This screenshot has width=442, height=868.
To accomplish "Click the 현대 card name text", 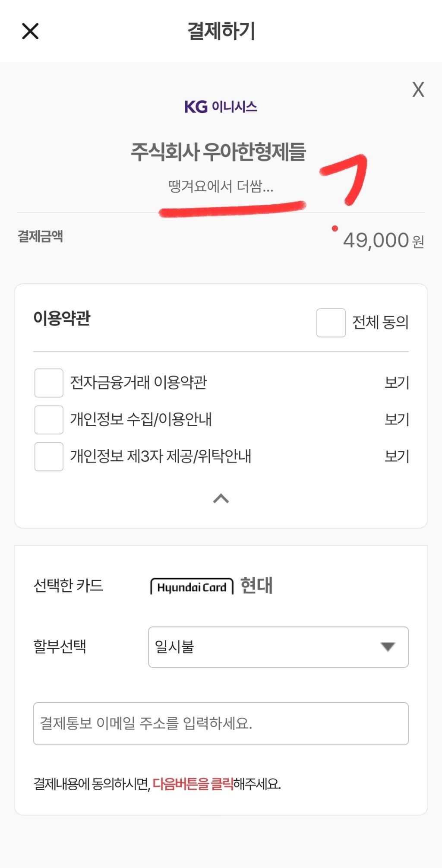I will point(256,586).
